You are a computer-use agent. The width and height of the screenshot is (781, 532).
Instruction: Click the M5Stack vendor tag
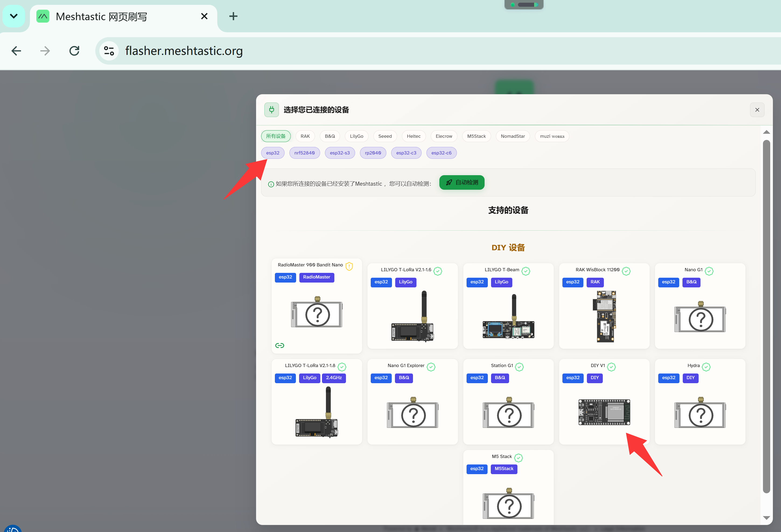[x=504, y=469]
